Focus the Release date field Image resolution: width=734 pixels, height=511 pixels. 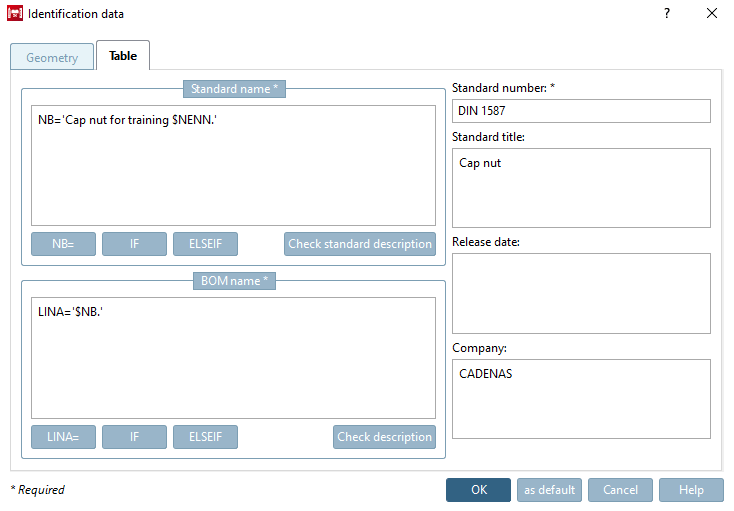click(581, 293)
